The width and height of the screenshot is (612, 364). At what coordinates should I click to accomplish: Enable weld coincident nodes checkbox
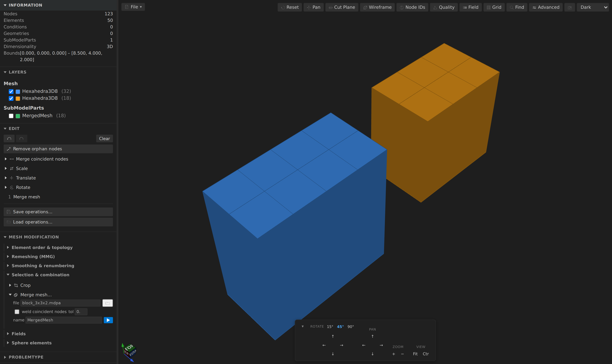(x=17, y=312)
